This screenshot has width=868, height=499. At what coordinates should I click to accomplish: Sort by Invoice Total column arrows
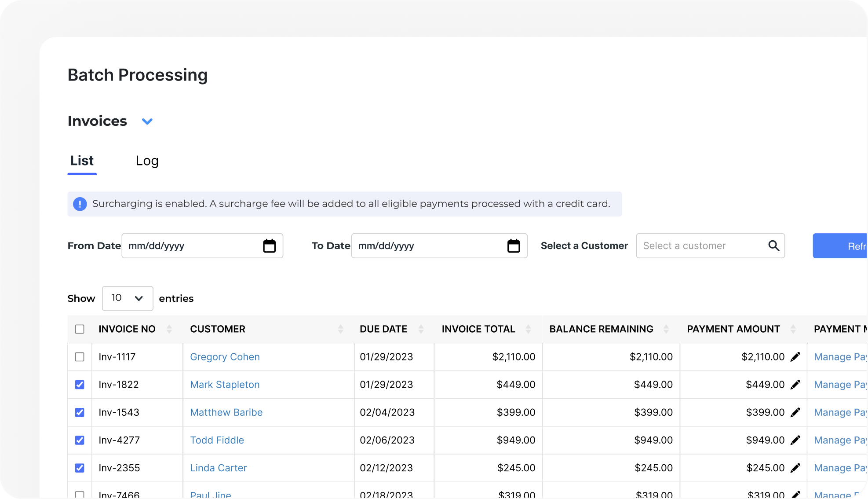[x=529, y=329]
